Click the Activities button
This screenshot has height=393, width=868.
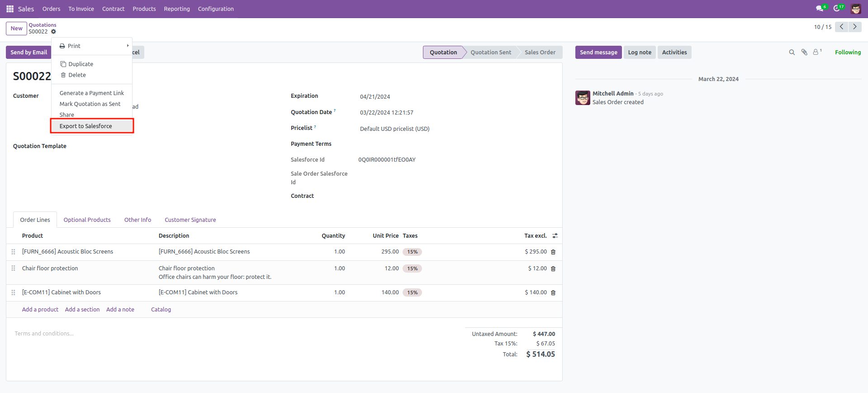(x=674, y=53)
